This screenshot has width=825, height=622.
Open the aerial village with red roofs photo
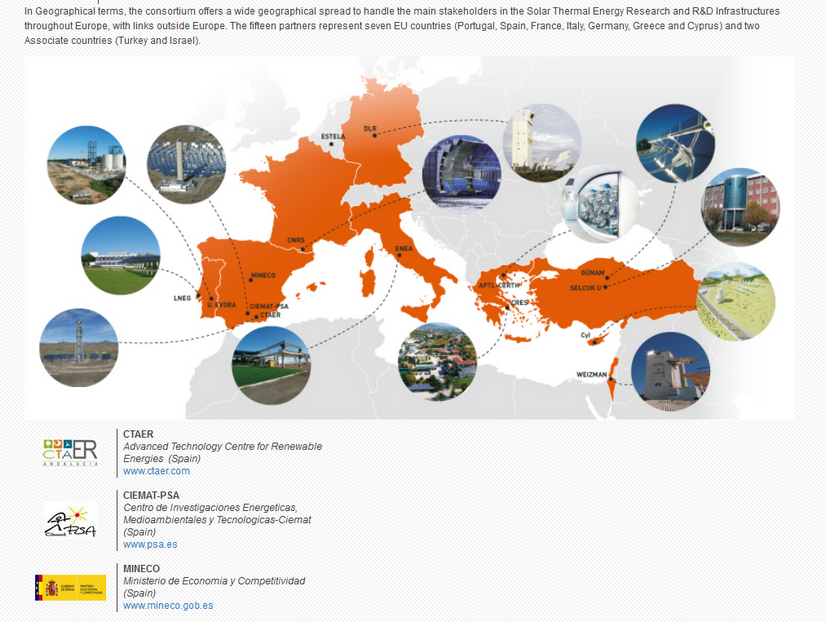[x=437, y=362]
